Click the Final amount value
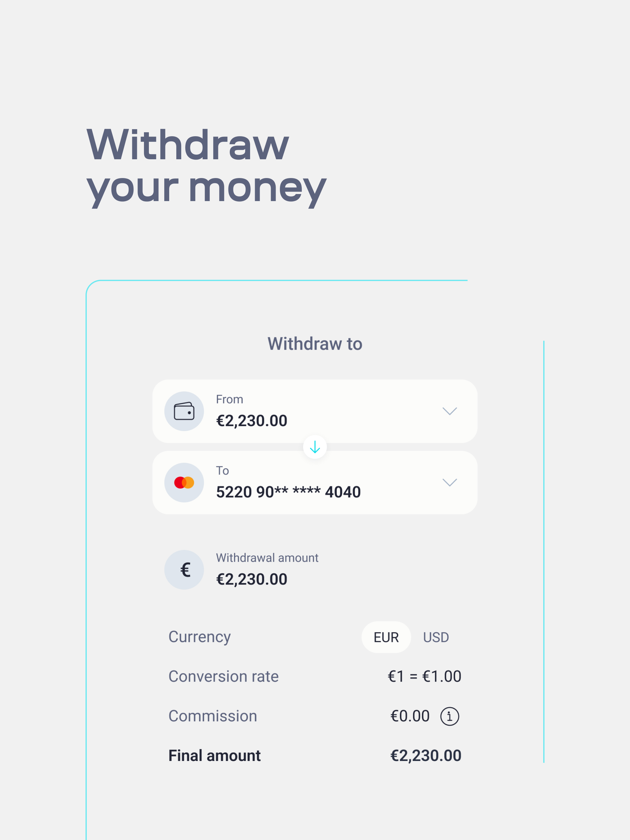This screenshot has height=840, width=630. coord(425,756)
